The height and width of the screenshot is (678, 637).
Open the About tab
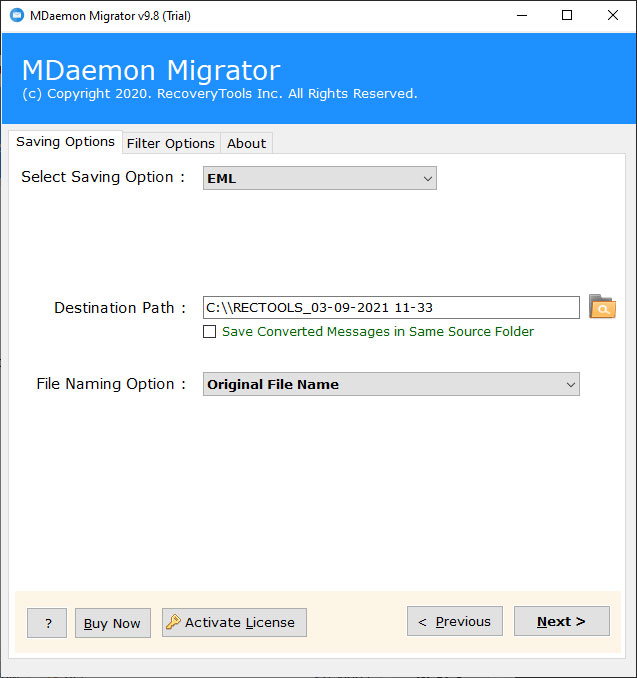246,143
